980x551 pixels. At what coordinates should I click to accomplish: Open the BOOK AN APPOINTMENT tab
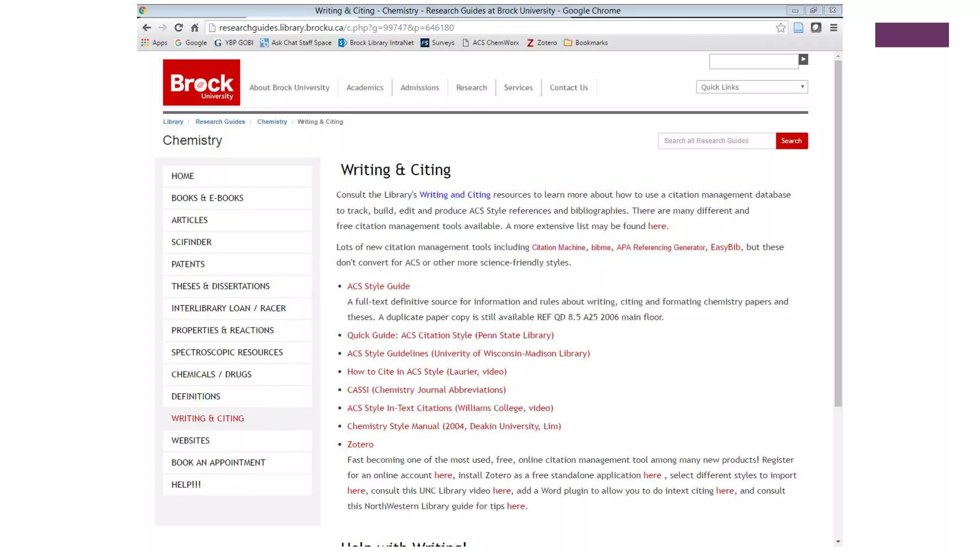[x=218, y=463]
